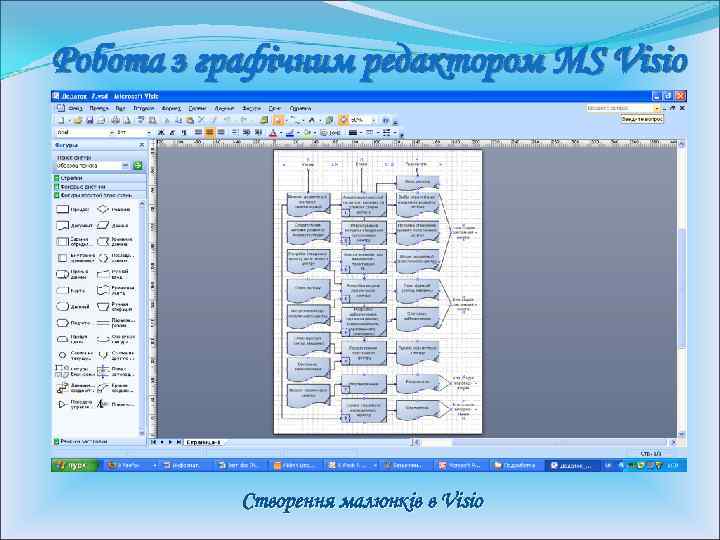
Task: Select the Передача управления triangle shape
Action: (x=75, y=404)
